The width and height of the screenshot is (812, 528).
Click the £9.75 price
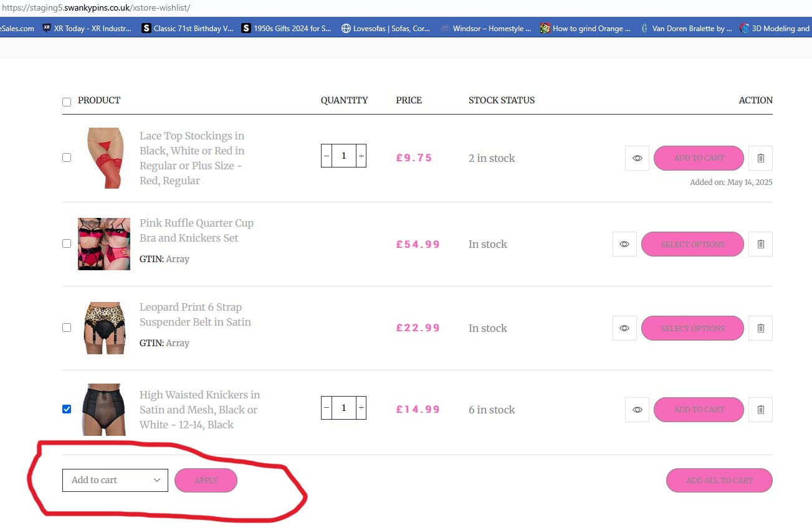414,158
